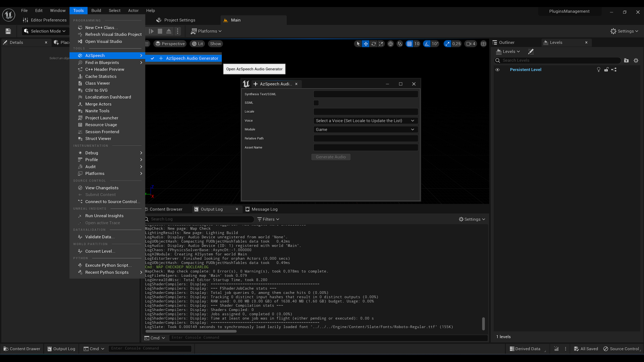The width and height of the screenshot is (644, 362).
Task: Click Generate Audio button in AzSpeech
Action: pyautogui.click(x=331, y=157)
